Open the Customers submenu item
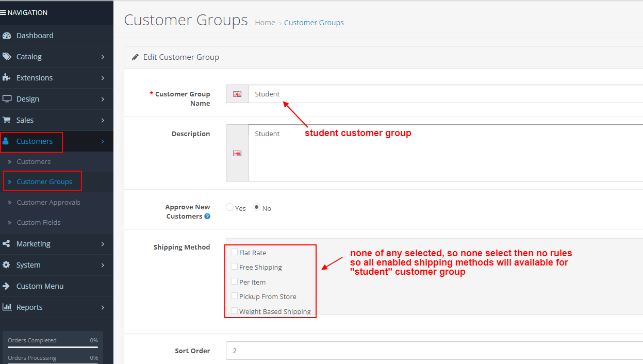This screenshot has width=643, height=364. (x=57, y=161)
